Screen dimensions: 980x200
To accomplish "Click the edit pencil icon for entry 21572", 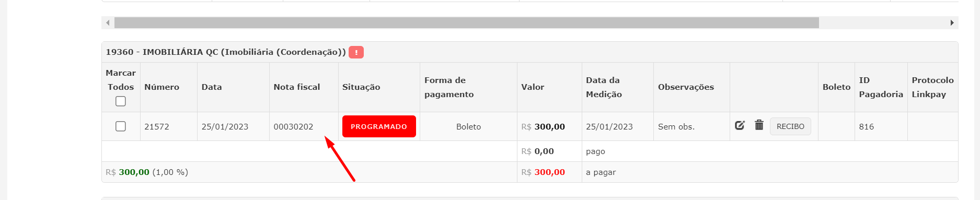I will point(740,125).
